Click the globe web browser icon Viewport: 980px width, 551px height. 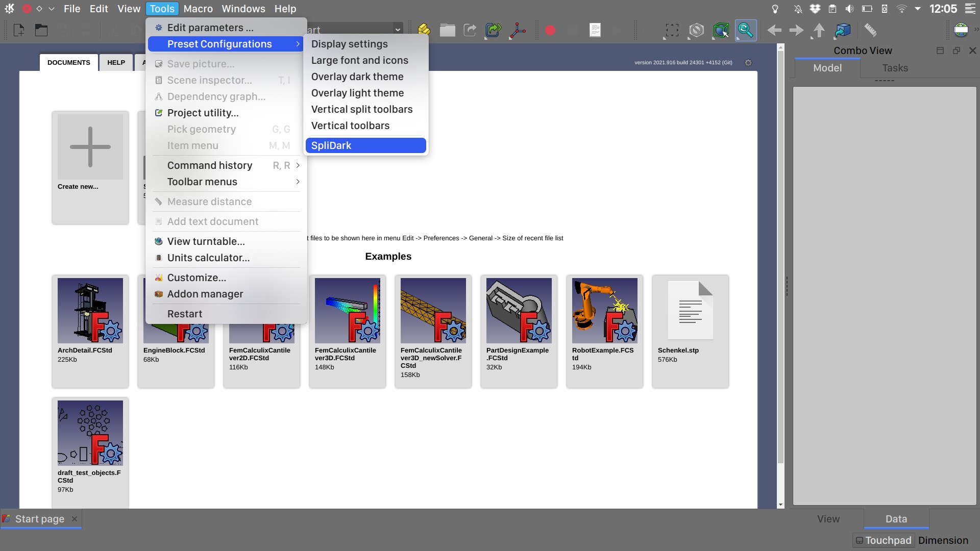[961, 30]
